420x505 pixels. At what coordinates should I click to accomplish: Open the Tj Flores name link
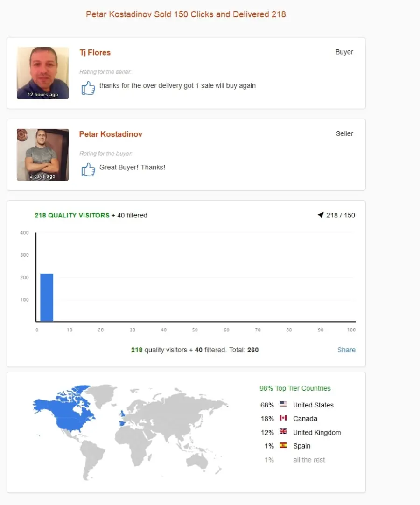point(95,52)
